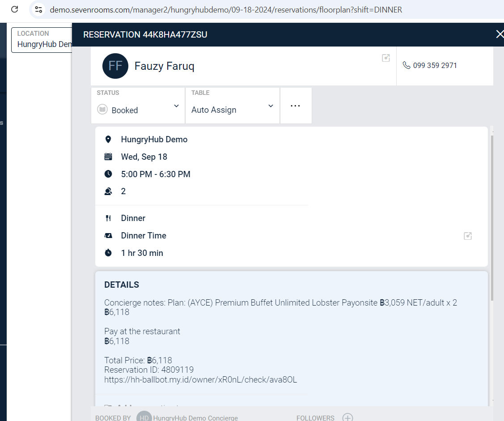The image size is (504, 421).
Task: Open the three-dot more actions menu
Action: tap(295, 106)
